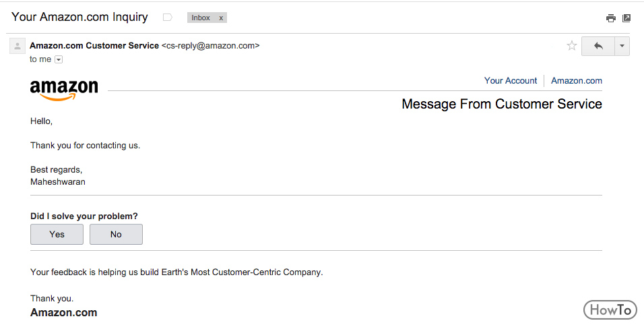Answer No to problem solved

click(117, 234)
